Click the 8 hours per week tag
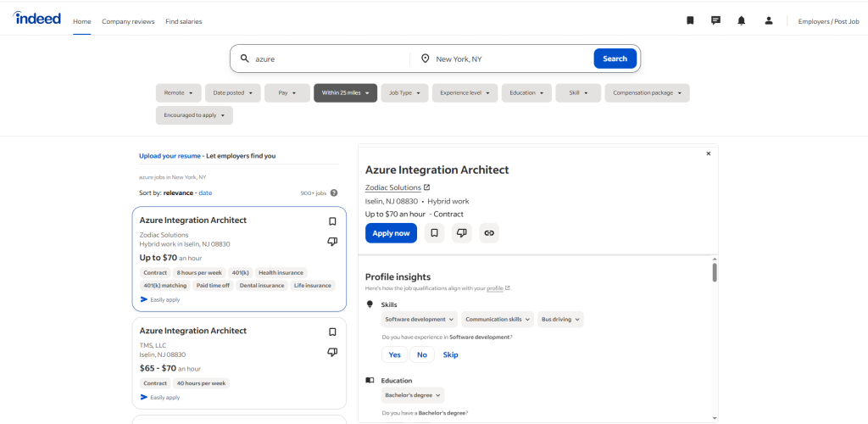The image size is (868, 424). tap(198, 272)
